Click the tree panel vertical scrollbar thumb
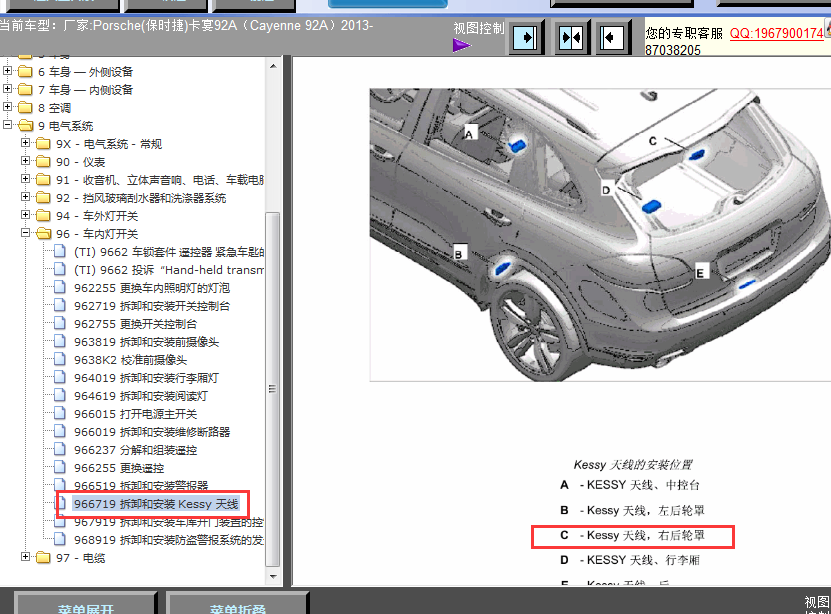 tap(272, 389)
